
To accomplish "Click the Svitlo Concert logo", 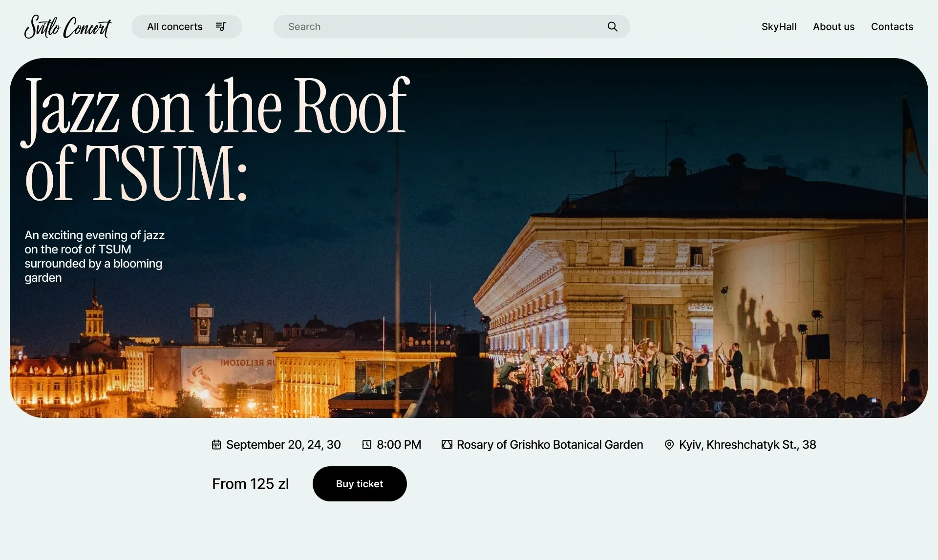I will point(68,27).
